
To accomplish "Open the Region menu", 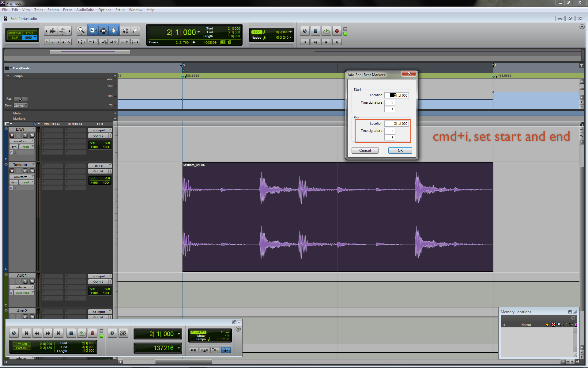I will pyautogui.click(x=53, y=10).
